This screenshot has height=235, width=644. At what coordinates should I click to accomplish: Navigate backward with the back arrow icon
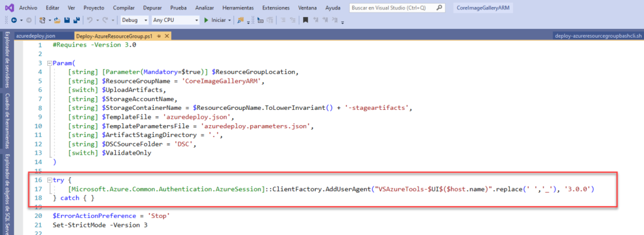pyautogui.click(x=14, y=20)
